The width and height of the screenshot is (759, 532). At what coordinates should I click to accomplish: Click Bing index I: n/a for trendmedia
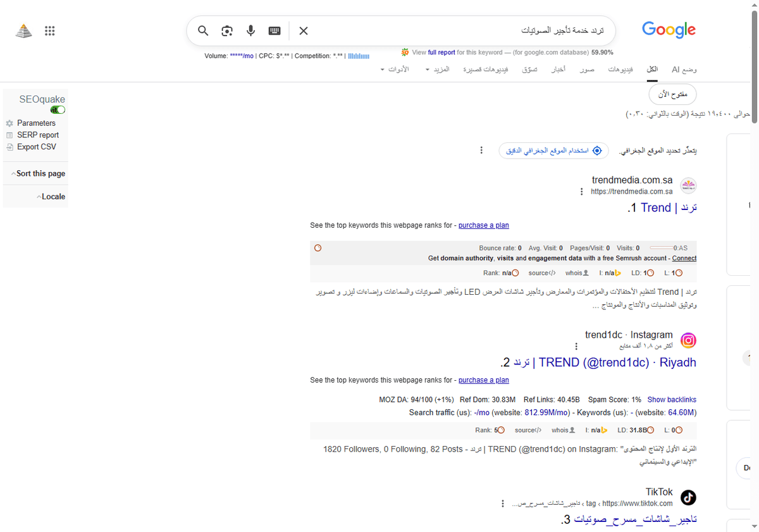[x=610, y=273]
